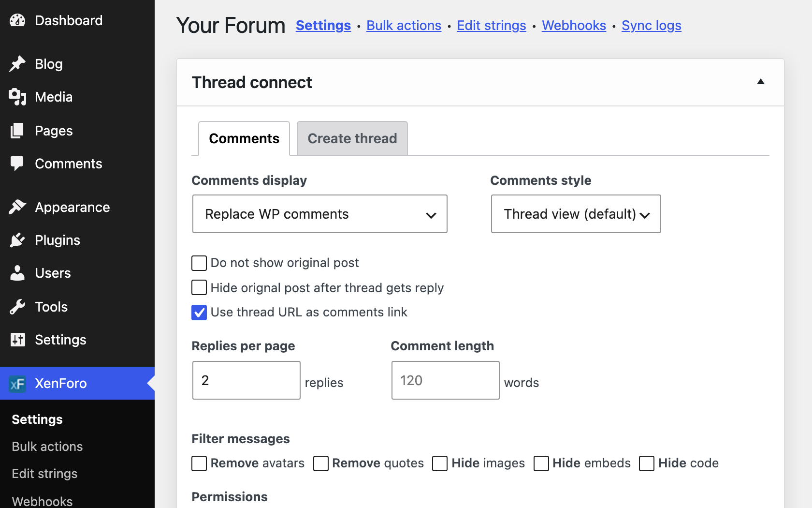The width and height of the screenshot is (812, 508).
Task: Click the Media library icon
Action: click(17, 97)
